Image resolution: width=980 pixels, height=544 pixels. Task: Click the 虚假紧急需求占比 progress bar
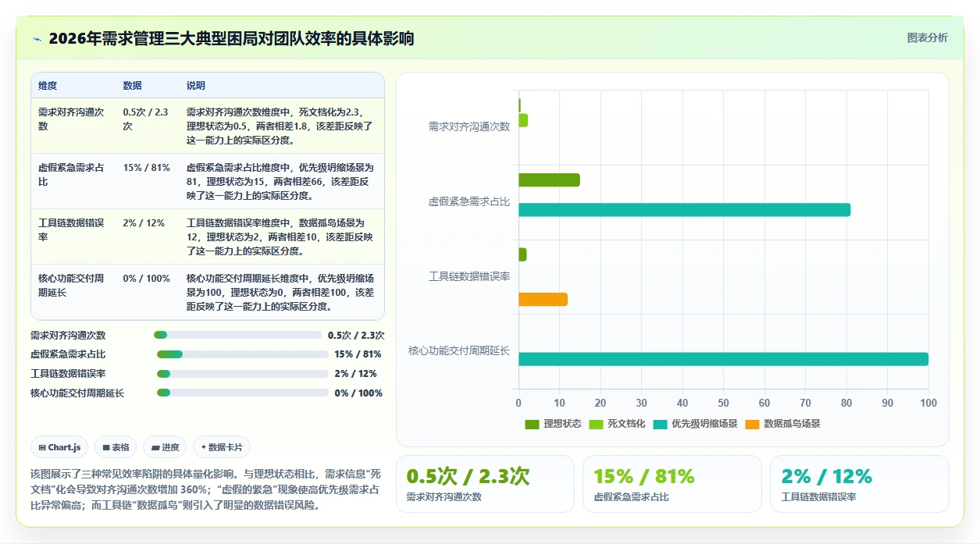[x=242, y=354]
